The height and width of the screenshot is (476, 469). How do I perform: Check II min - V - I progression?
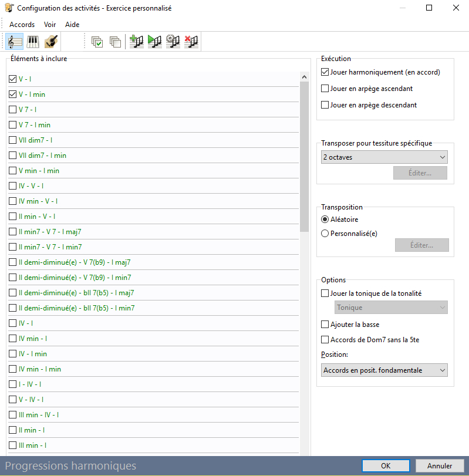point(12,217)
